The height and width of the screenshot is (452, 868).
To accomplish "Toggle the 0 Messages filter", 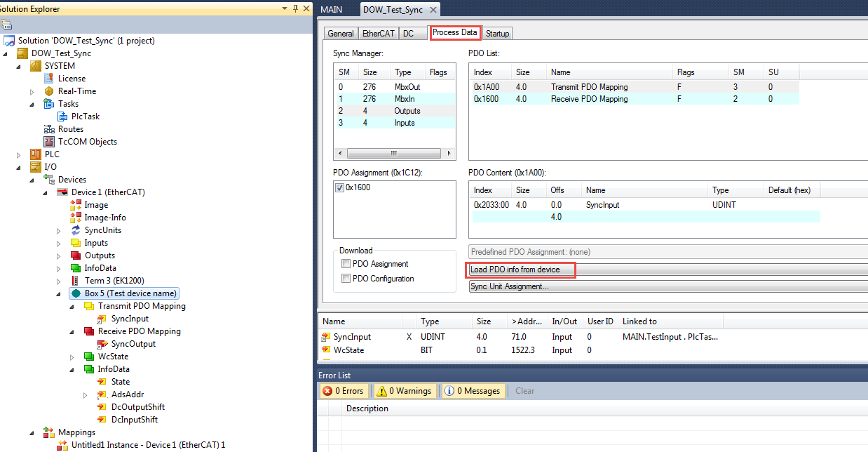I will coord(473,391).
